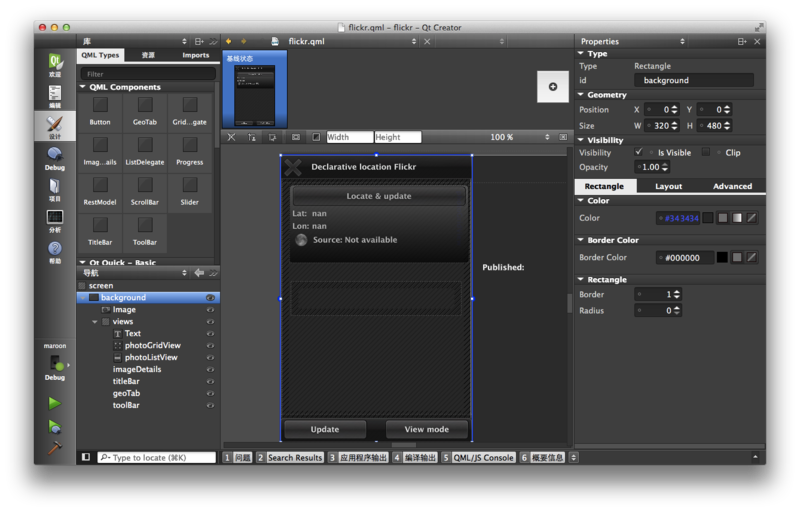Split the Properties panel with the split icon

pos(742,41)
